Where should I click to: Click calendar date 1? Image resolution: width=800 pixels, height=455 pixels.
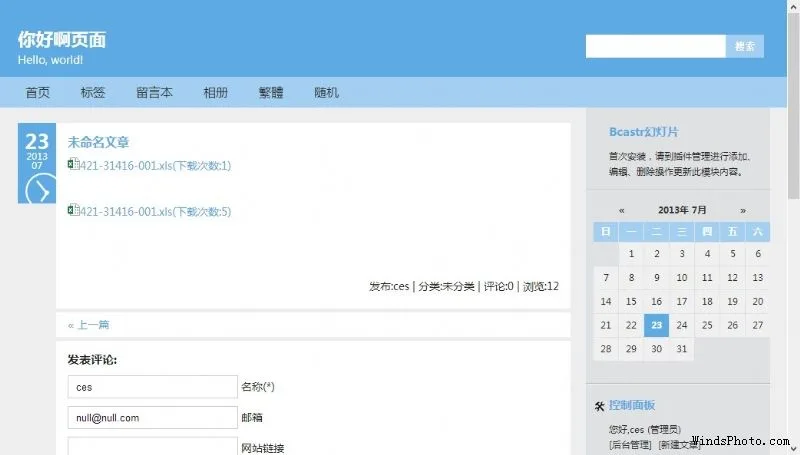pos(631,254)
